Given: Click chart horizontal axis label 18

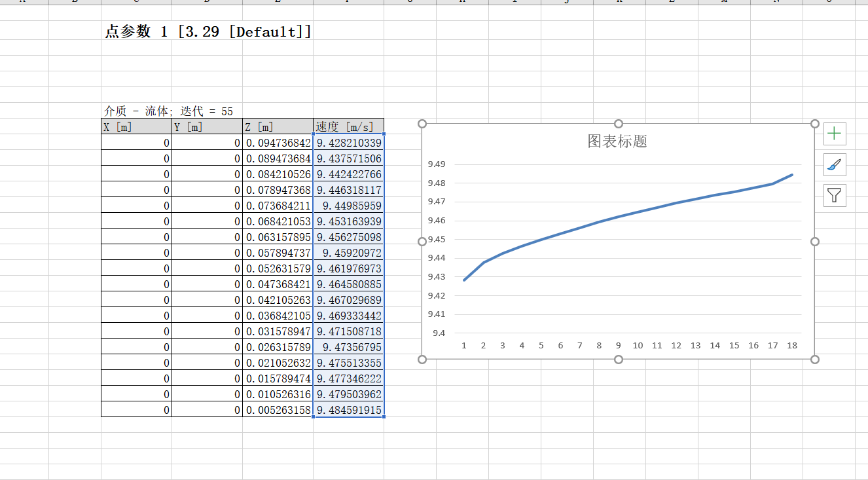Looking at the screenshot, I should [x=792, y=345].
